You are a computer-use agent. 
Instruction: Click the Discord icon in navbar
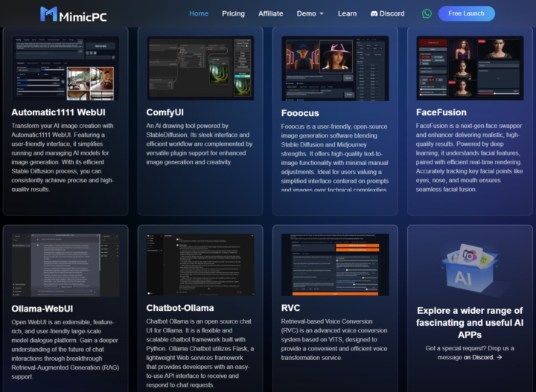[x=374, y=13]
